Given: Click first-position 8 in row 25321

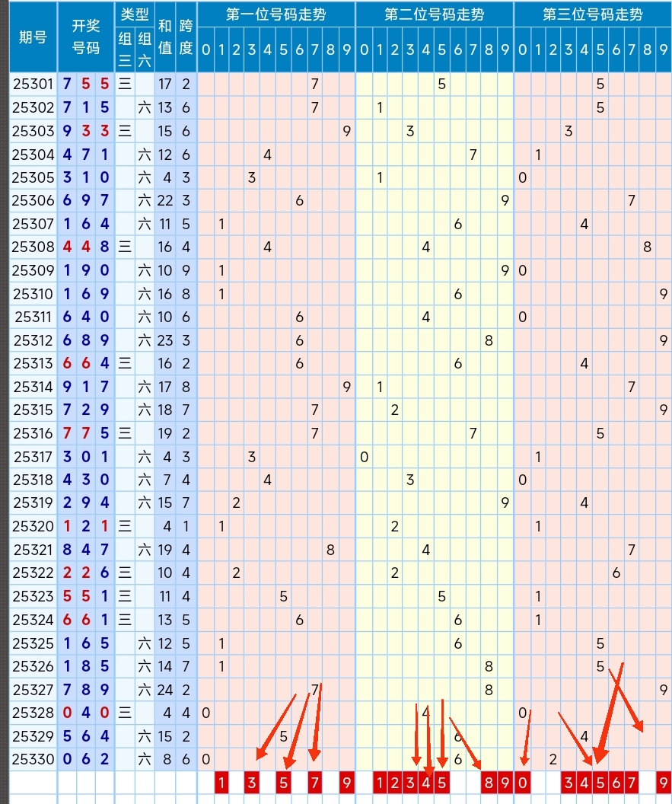Looking at the screenshot, I should point(330,550).
